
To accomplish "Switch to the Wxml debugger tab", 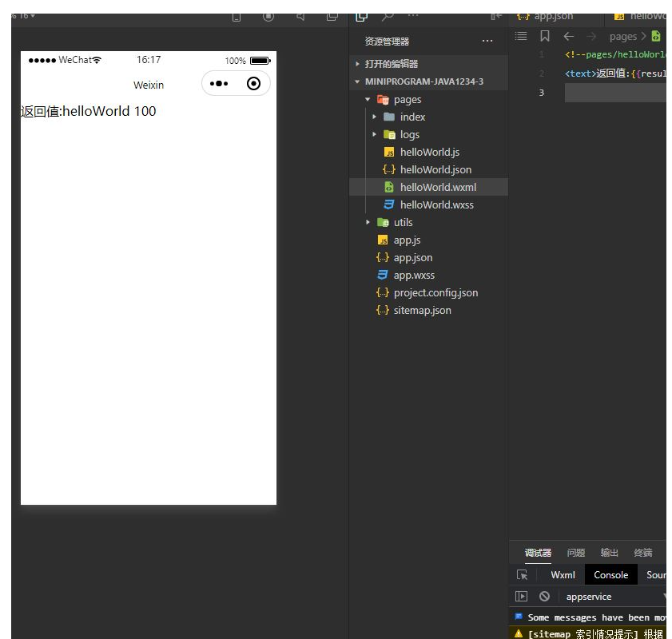I will click(x=563, y=575).
